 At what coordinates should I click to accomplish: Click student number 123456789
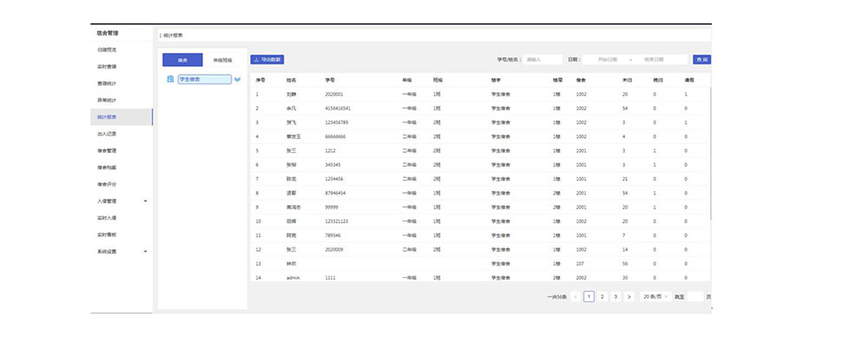337,122
